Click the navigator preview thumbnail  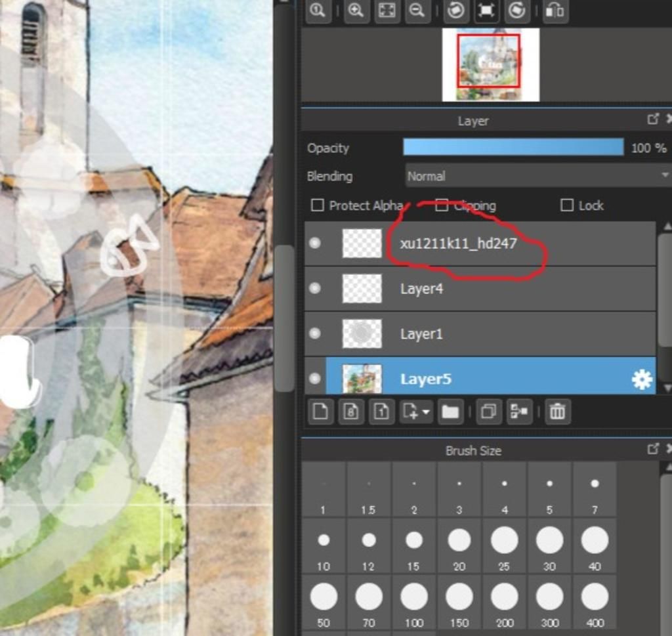click(x=491, y=65)
